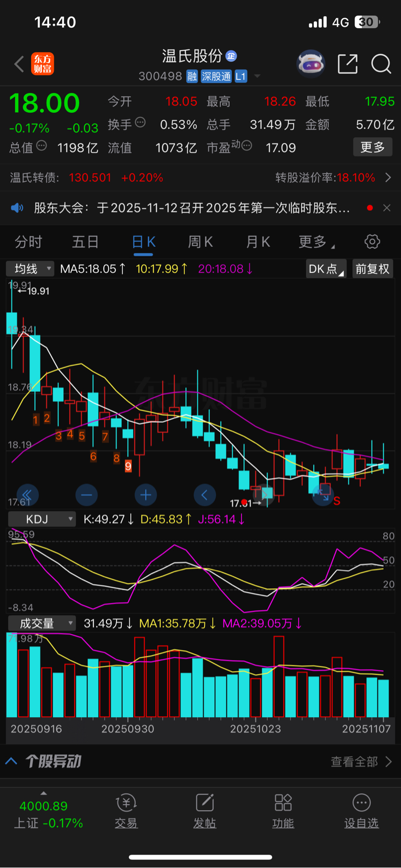Tap the info bubble beside 总值
The height and width of the screenshot is (868, 401).
(41, 146)
